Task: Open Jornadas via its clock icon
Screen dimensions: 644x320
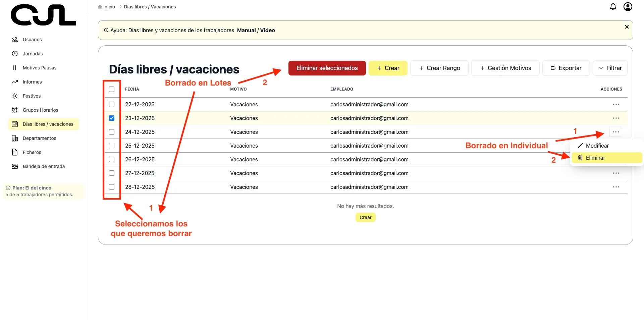Action: pos(15,54)
